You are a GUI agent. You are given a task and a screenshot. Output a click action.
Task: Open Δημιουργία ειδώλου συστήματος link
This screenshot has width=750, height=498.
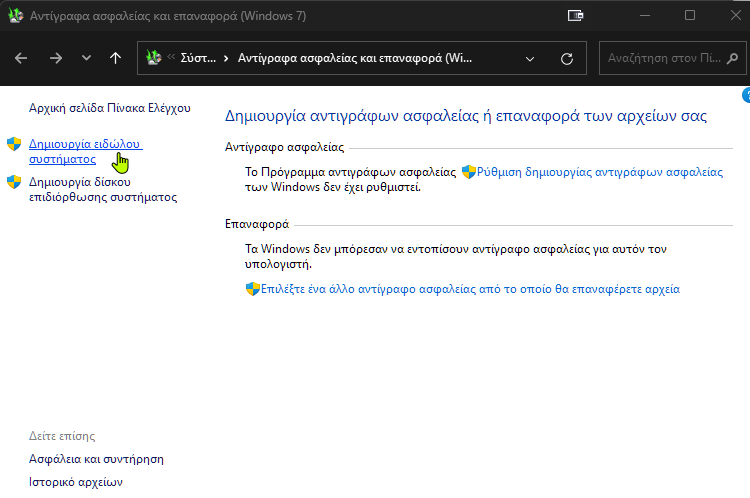tap(86, 151)
